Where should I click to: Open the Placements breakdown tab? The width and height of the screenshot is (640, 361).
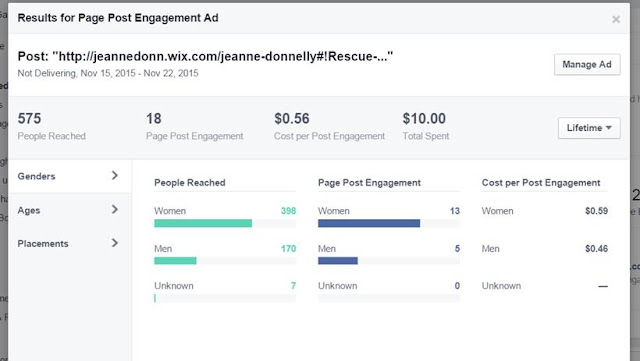tap(70, 243)
